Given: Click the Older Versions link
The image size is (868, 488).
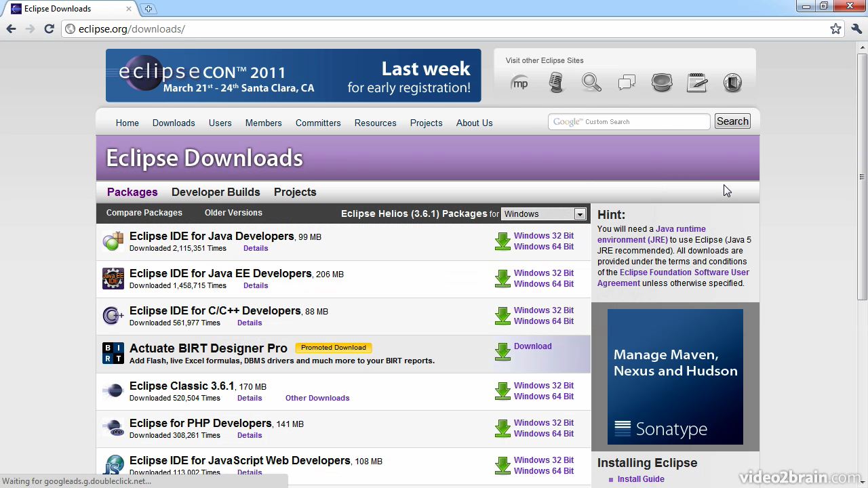Looking at the screenshot, I should 233,213.
